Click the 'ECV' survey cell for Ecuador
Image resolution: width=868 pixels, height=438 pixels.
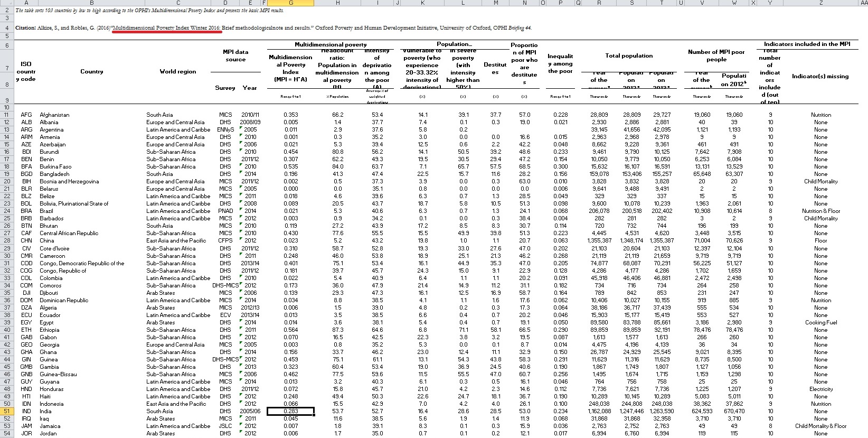(x=225, y=315)
